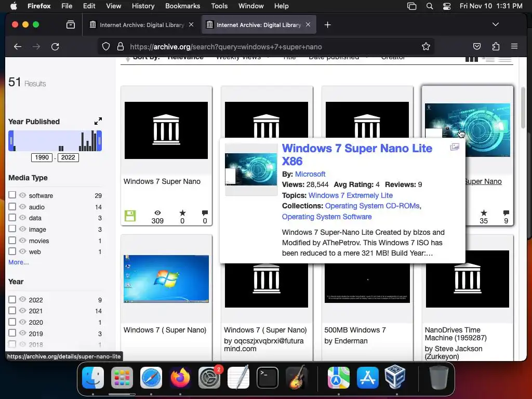Launch VirtualBox from the dock
Viewport: 532px width, 399px height.
[395, 377]
